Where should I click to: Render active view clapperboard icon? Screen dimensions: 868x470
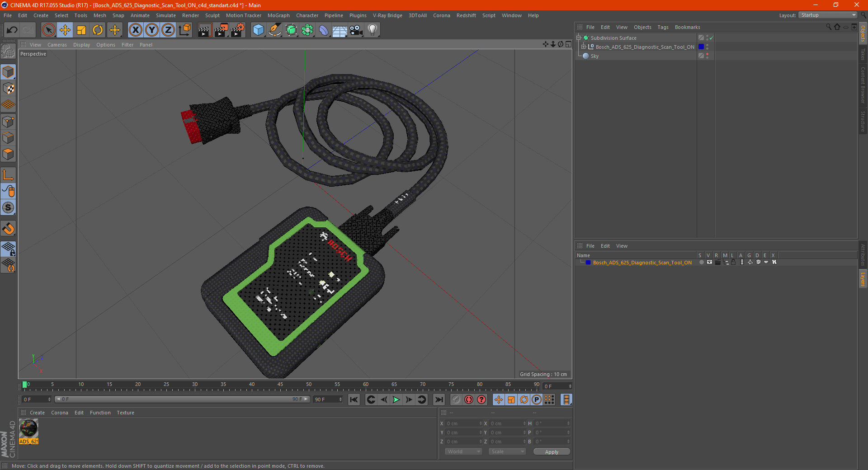click(204, 30)
